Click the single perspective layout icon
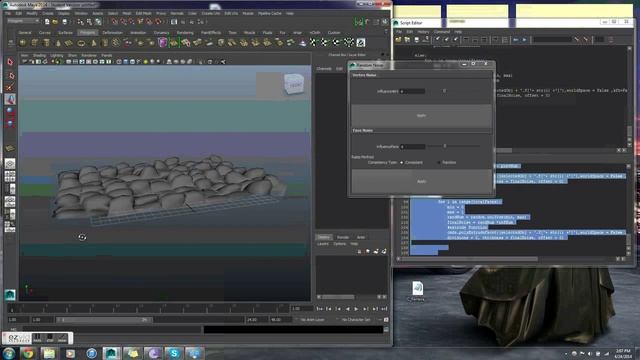The image size is (640, 360). point(10,164)
